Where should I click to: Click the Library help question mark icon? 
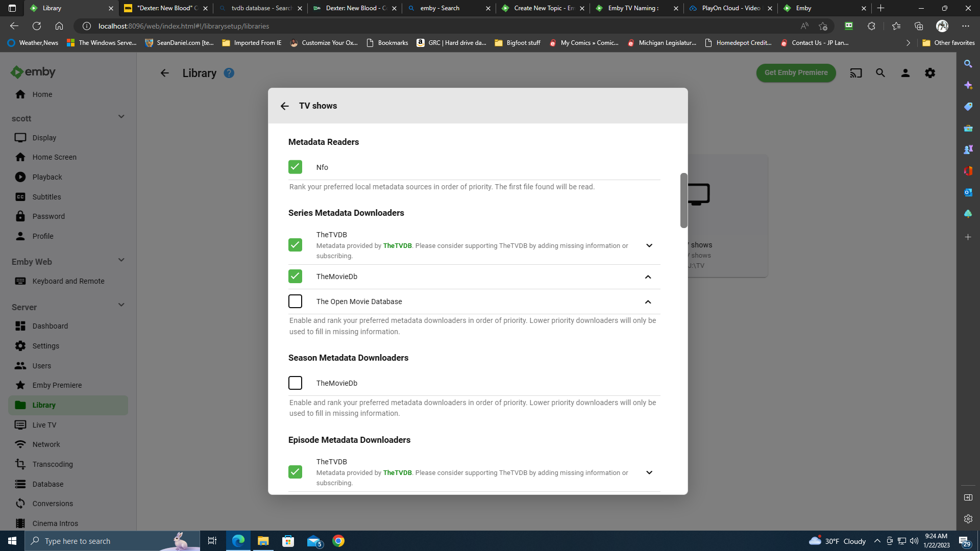229,73
